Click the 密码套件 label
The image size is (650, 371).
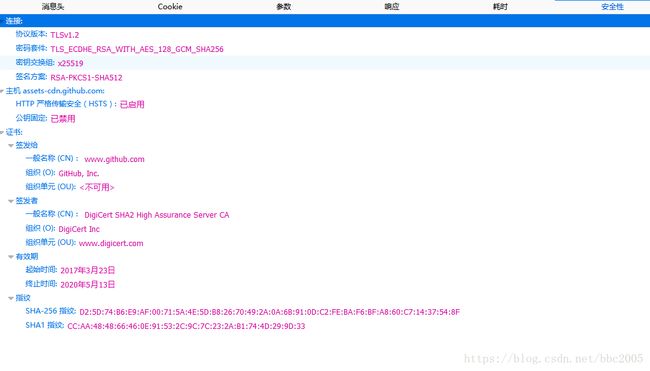[x=32, y=48]
